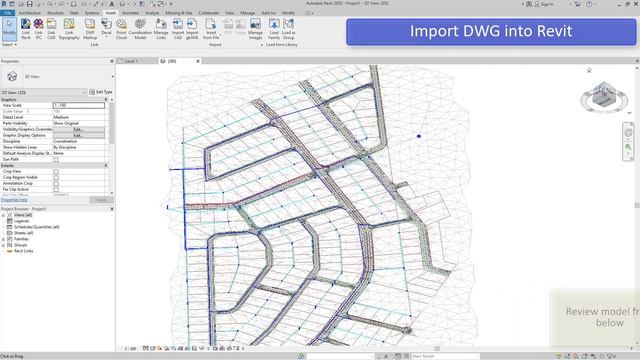Expand the Families tree node

pyautogui.click(x=3, y=239)
